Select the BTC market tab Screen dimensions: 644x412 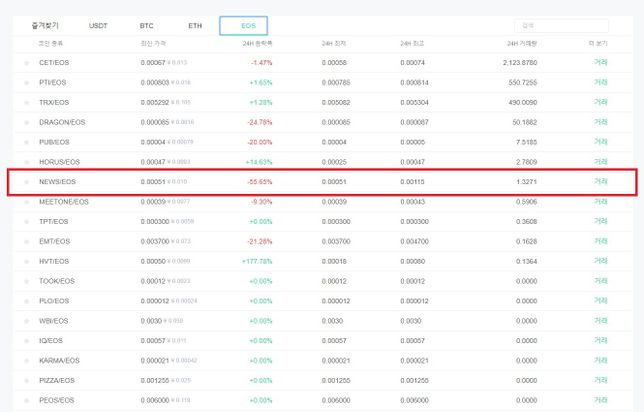(147, 25)
